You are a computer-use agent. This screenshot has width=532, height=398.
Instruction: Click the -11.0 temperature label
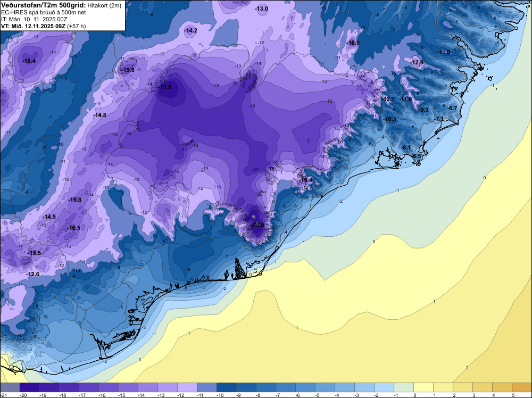click(x=444, y=52)
